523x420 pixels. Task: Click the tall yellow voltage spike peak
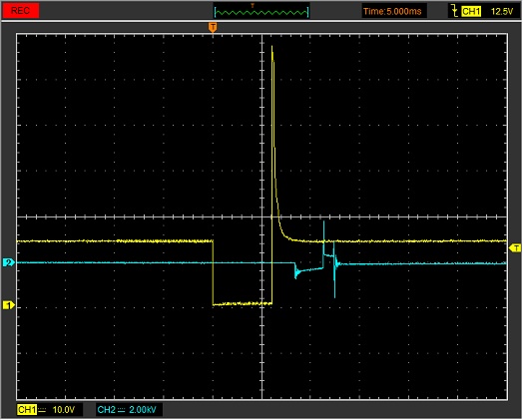[x=272, y=48]
